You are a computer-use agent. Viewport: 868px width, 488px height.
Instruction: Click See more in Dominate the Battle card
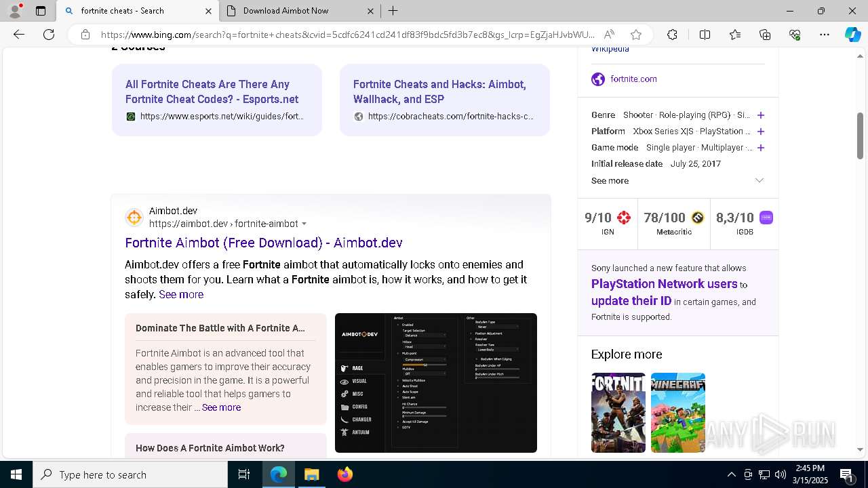click(221, 407)
